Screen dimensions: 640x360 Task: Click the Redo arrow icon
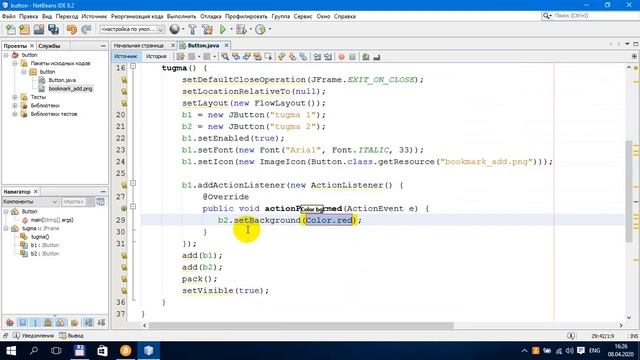click(86, 29)
